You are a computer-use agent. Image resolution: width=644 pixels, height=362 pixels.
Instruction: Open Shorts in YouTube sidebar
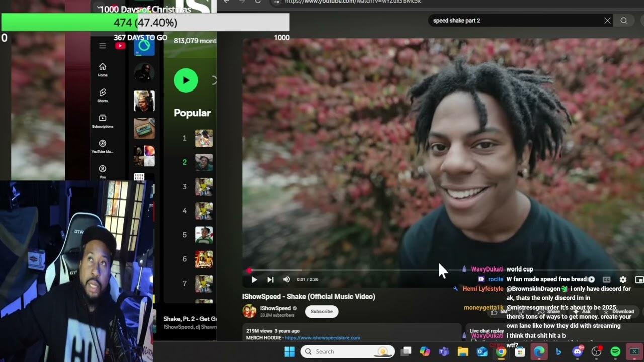[103, 96]
